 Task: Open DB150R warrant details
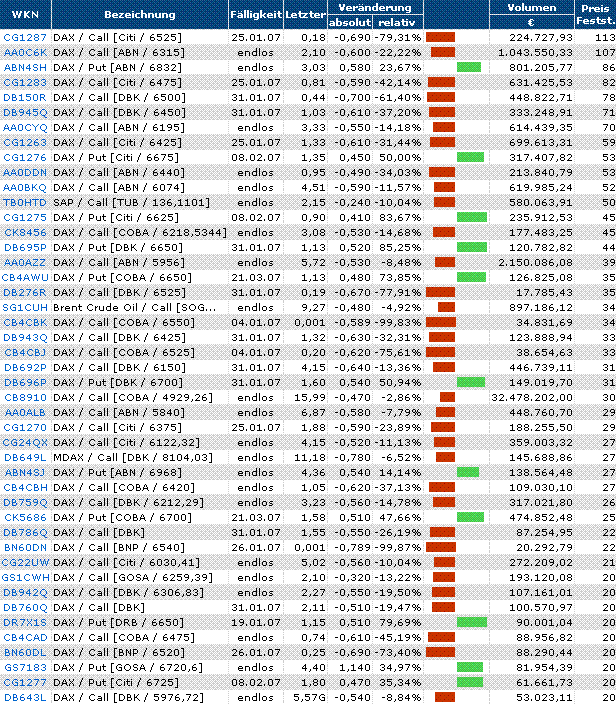coord(25,97)
